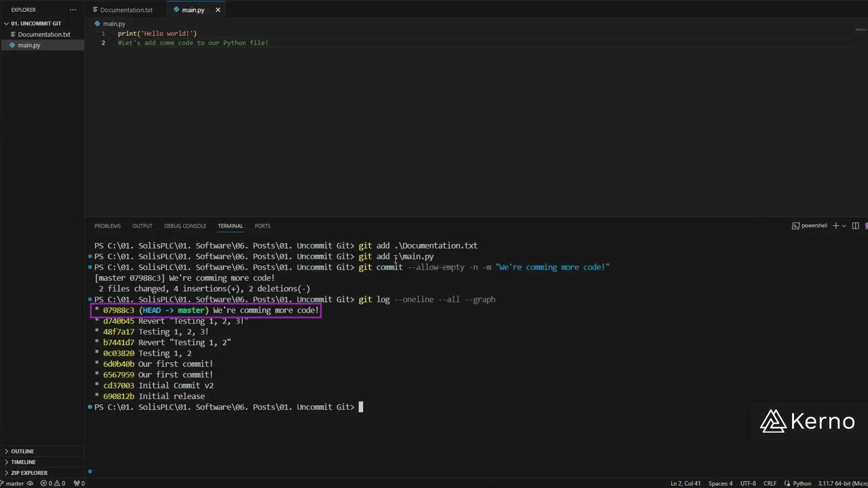The width and height of the screenshot is (868, 488).
Task: Click commit 690812b Initial release
Action: (x=150, y=396)
